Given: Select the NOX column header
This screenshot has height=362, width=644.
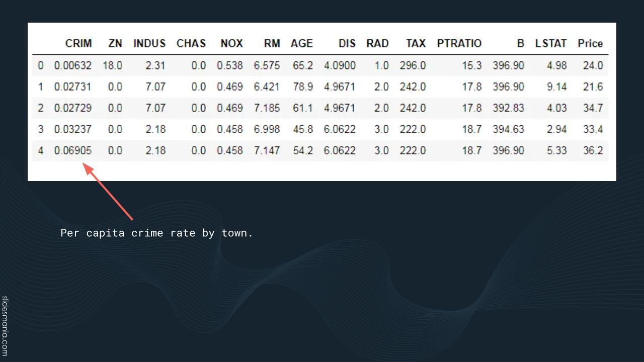Looking at the screenshot, I should 231,44.
